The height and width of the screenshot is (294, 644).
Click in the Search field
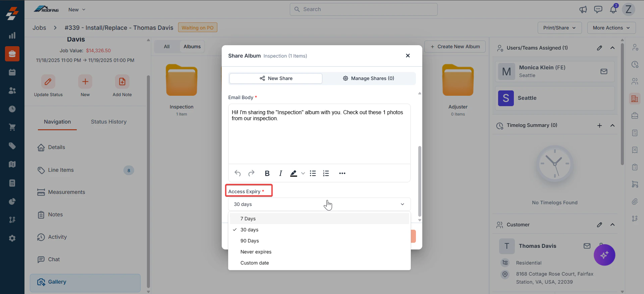click(364, 9)
